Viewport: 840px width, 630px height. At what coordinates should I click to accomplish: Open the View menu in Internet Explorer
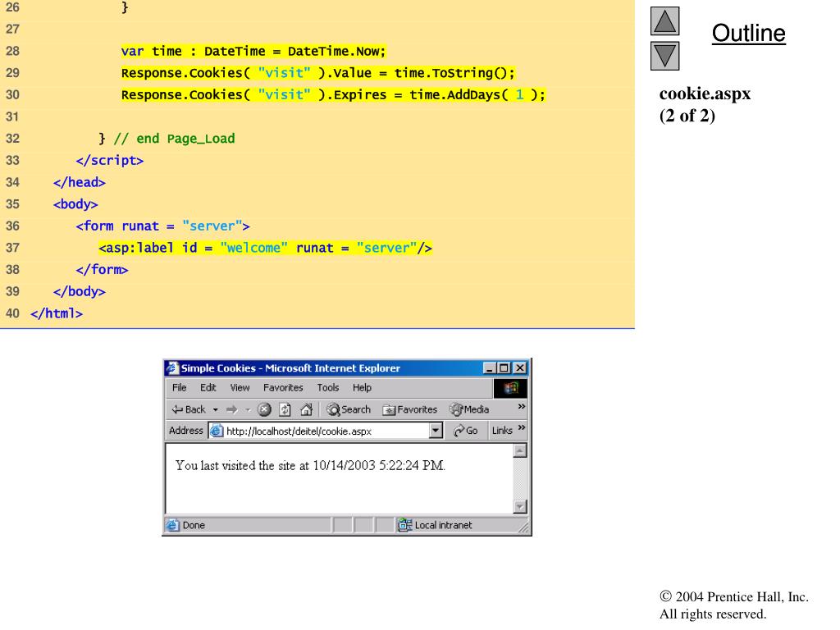(240, 387)
